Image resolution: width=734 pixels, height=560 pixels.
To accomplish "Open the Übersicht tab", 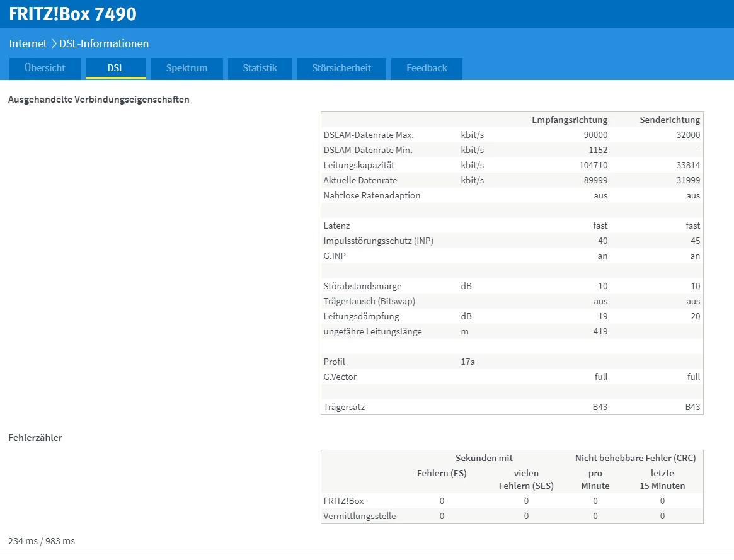I will pyautogui.click(x=45, y=68).
